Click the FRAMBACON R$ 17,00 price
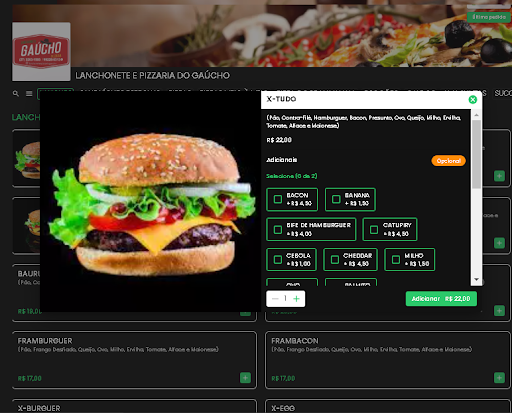The width and height of the screenshot is (512, 413). click(283, 378)
